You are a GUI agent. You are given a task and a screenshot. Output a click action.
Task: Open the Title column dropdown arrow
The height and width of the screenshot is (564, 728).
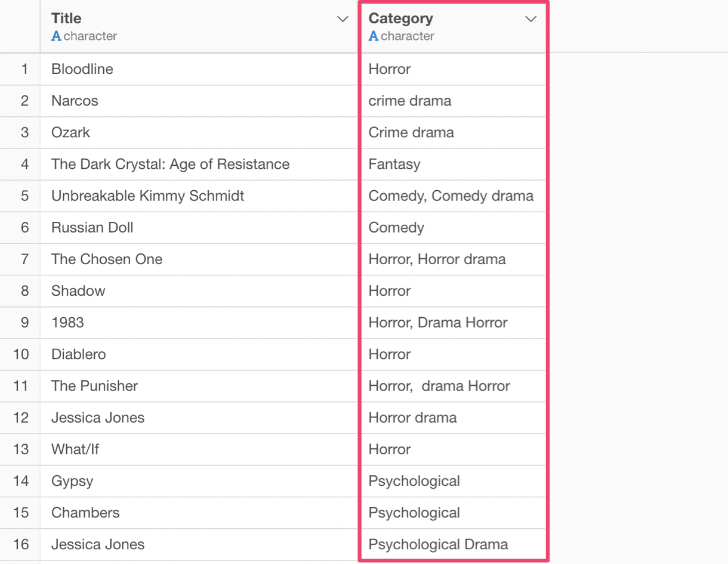click(x=343, y=19)
